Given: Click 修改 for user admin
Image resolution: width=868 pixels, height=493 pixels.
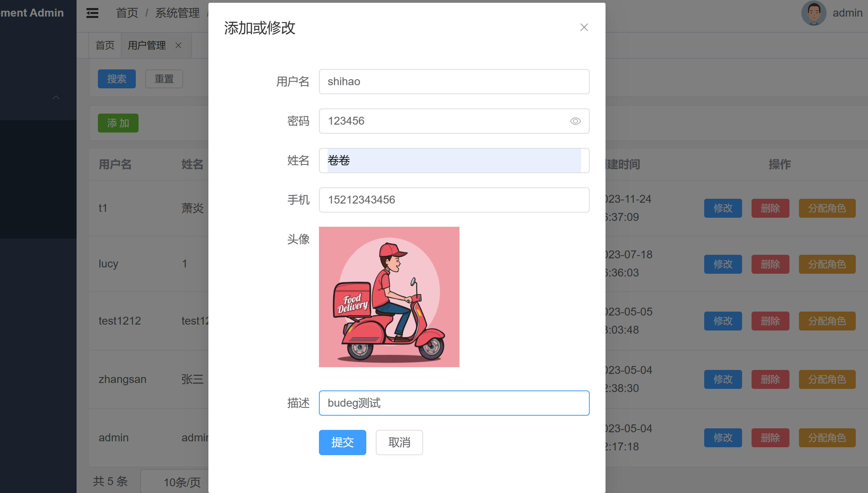Looking at the screenshot, I should [723, 438].
